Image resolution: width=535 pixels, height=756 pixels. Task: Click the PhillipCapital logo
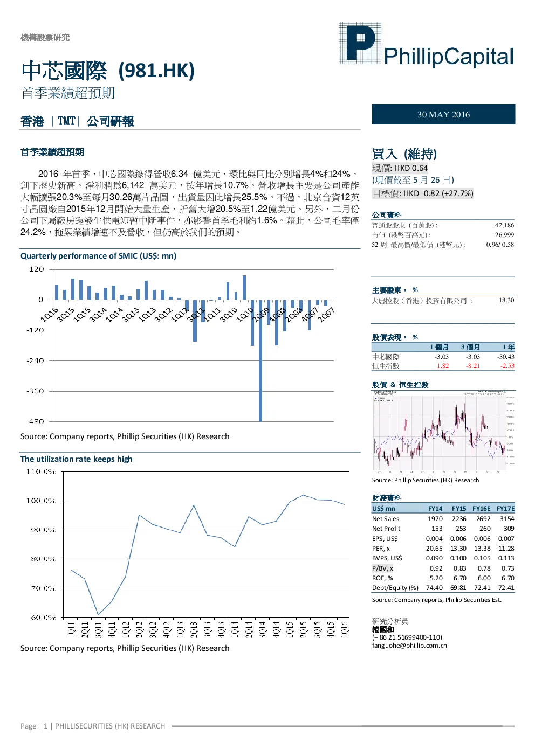point(426,44)
